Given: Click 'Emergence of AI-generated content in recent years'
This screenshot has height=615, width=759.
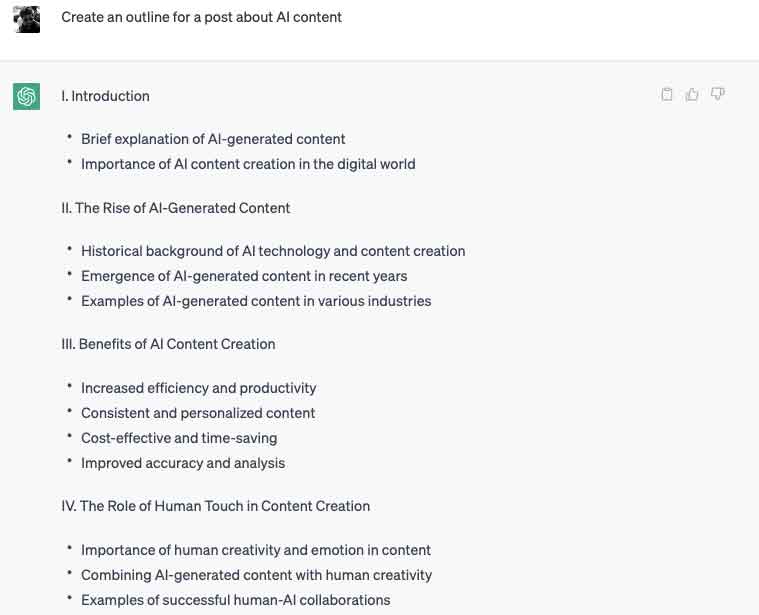Looking at the screenshot, I should pyautogui.click(x=244, y=276).
